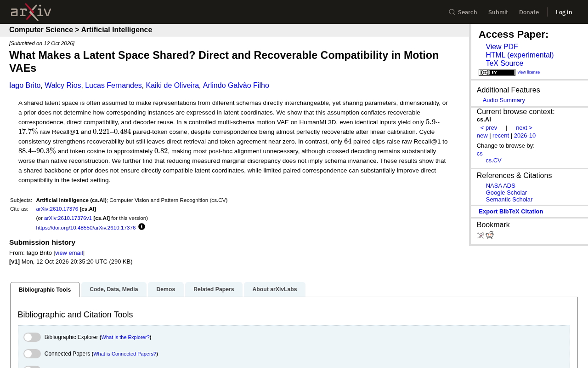Open recent cs.AI listings

point(501,136)
